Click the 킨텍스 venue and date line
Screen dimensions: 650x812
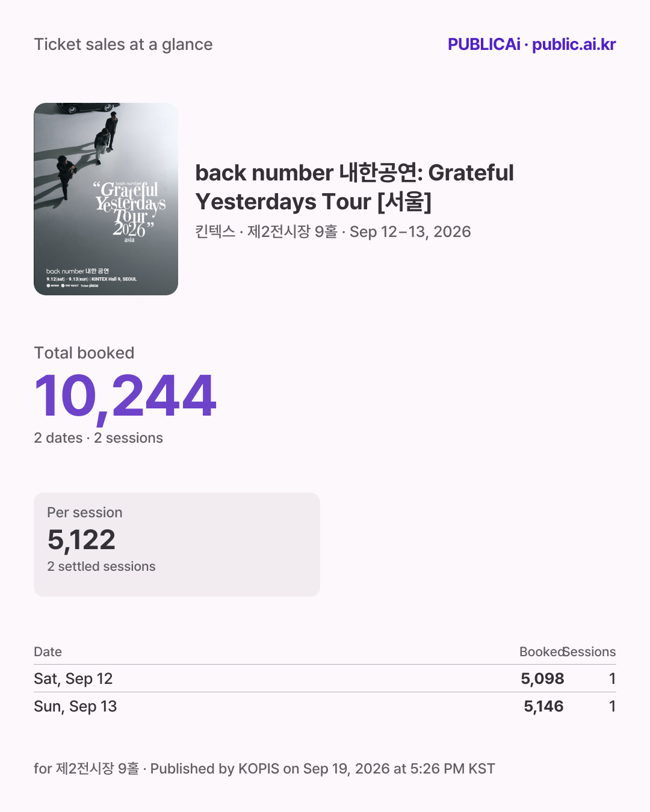coord(333,232)
